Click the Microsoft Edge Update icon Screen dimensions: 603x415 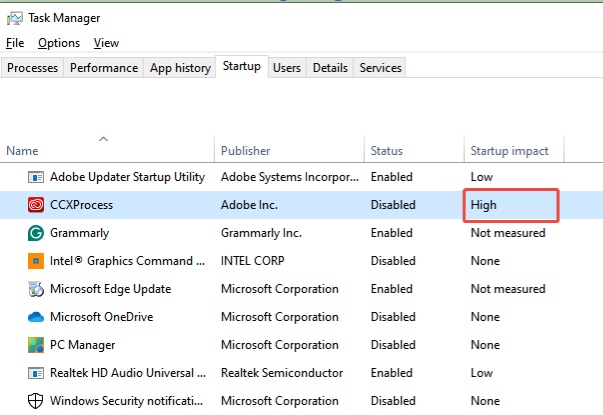pos(35,289)
